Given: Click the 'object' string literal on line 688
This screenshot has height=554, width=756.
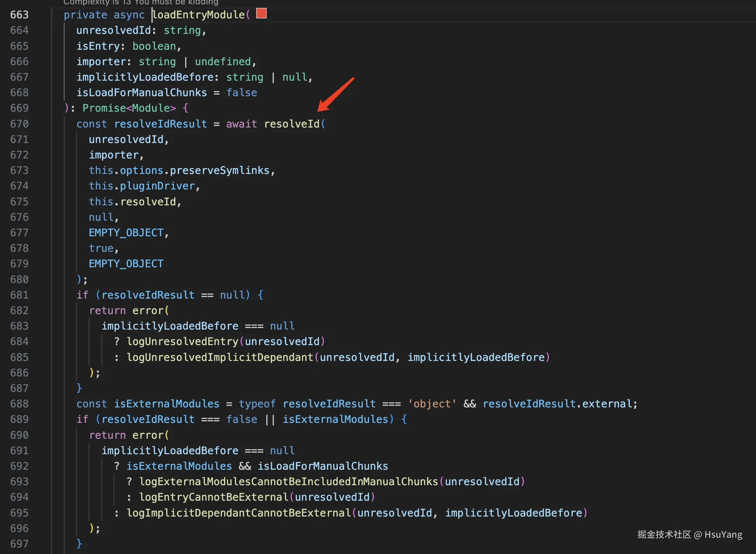Looking at the screenshot, I should [x=432, y=404].
